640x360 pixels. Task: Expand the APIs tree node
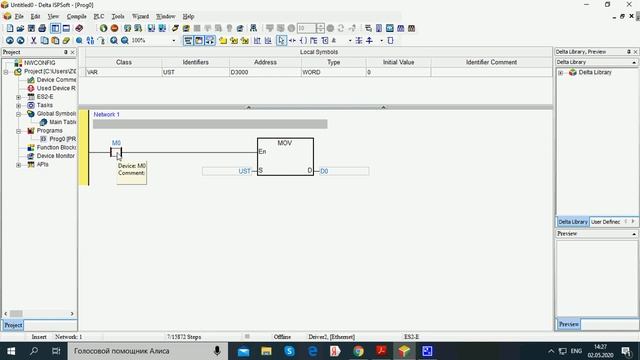coord(18,165)
